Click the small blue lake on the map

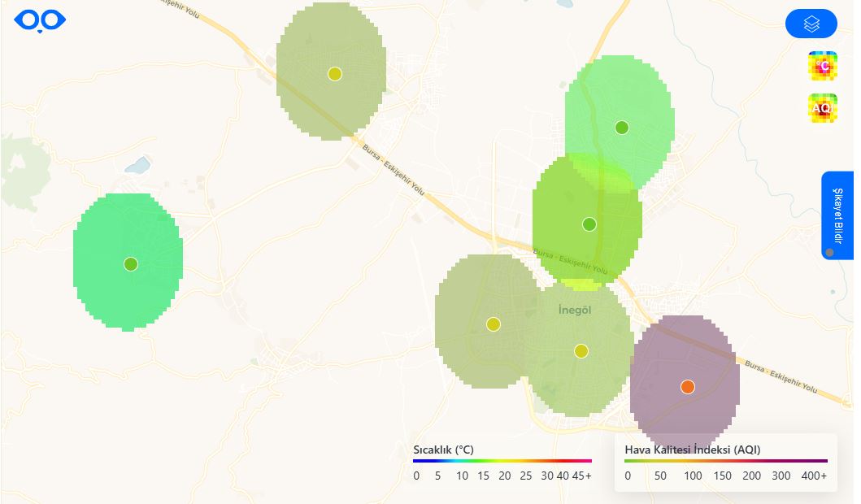coord(137,166)
